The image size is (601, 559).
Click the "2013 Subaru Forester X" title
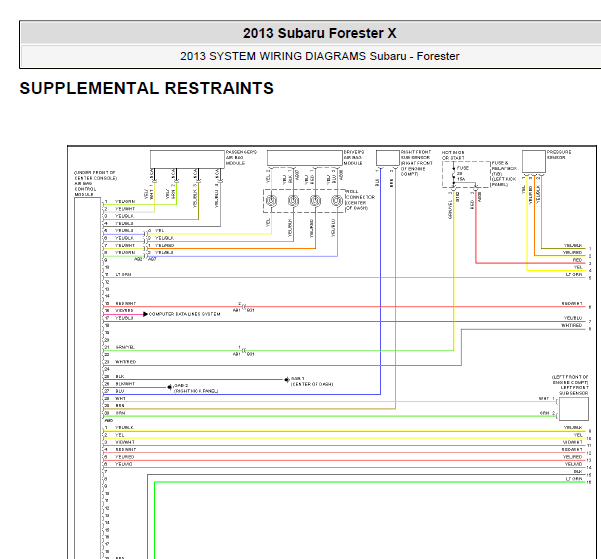(319, 33)
